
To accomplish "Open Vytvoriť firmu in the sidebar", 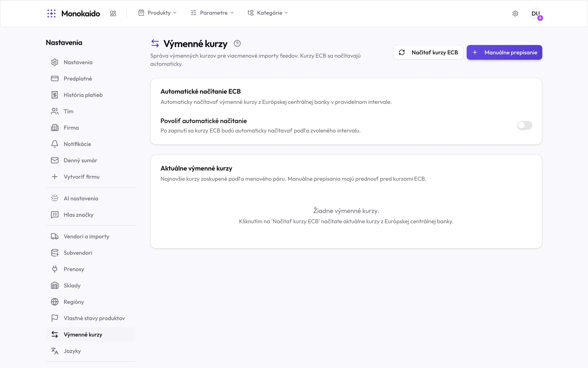I will pyautogui.click(x=90, y=177).
